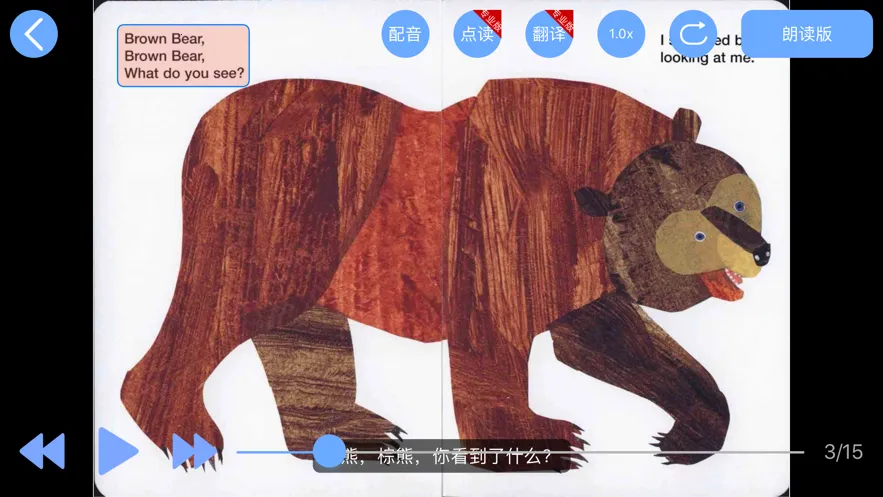Toggle the 翻译 translation display
The image size is (883, 497).
pos(549,34)
